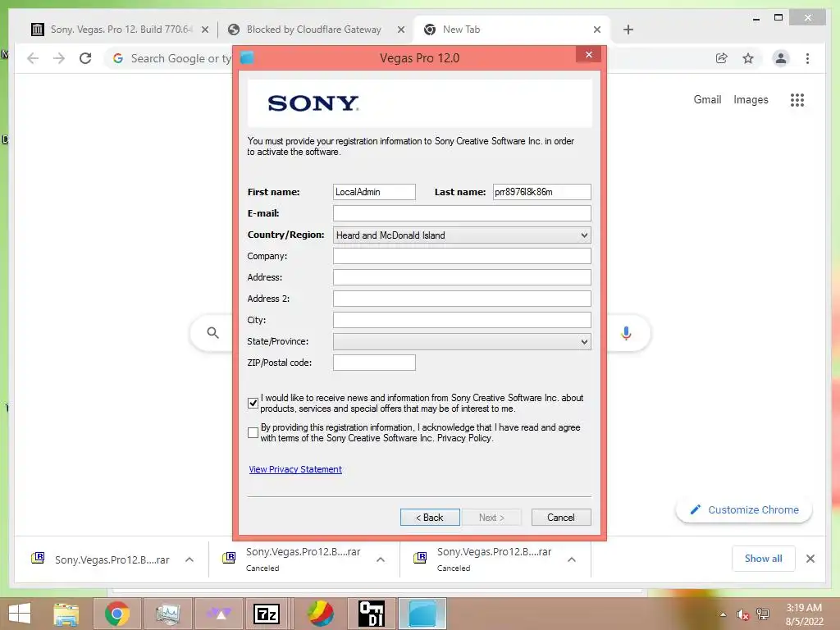Select the New Tab tab

tap(511, 30)
